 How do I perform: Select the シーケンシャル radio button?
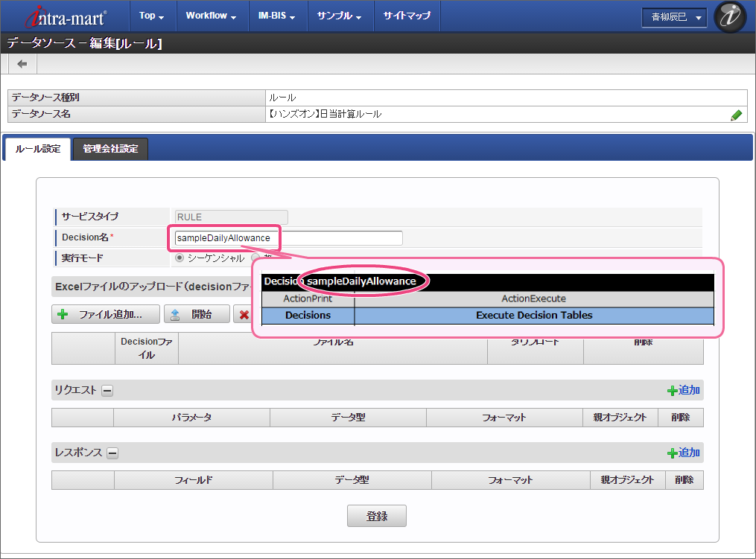pos(180,258)
